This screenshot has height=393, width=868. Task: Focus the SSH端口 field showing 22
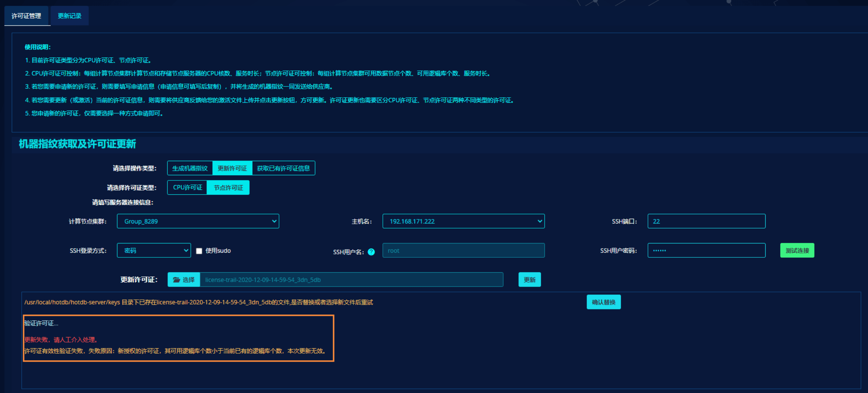(706, 221)
